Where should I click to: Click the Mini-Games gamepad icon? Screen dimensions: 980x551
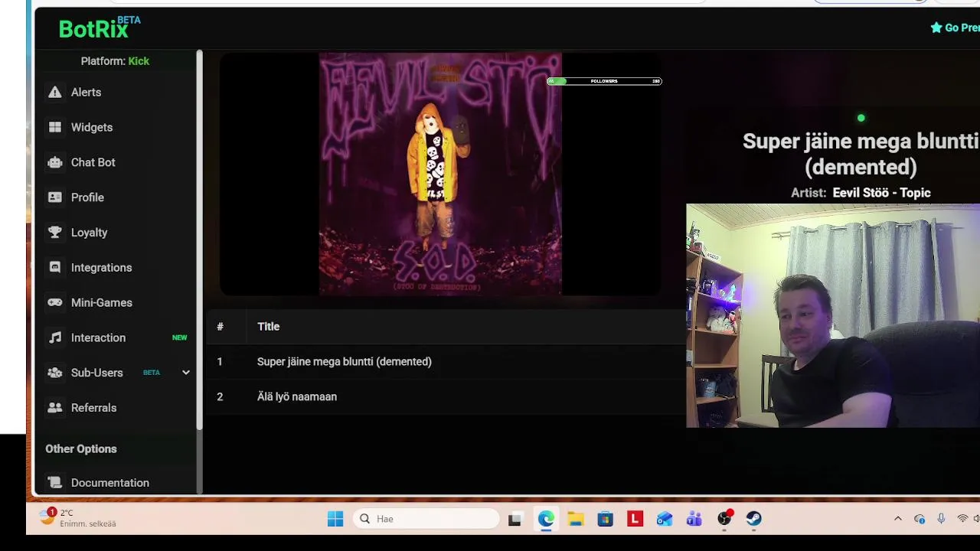pos(54,302)
